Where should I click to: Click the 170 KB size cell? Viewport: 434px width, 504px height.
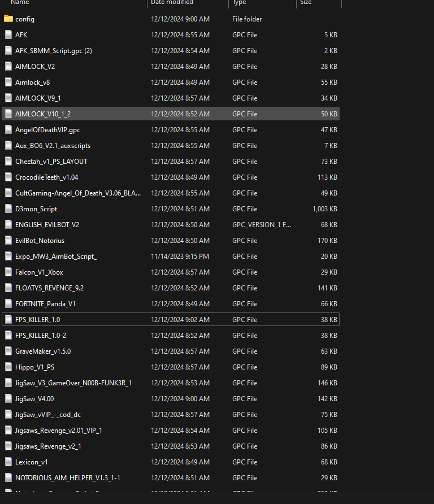tap(327, 241)
